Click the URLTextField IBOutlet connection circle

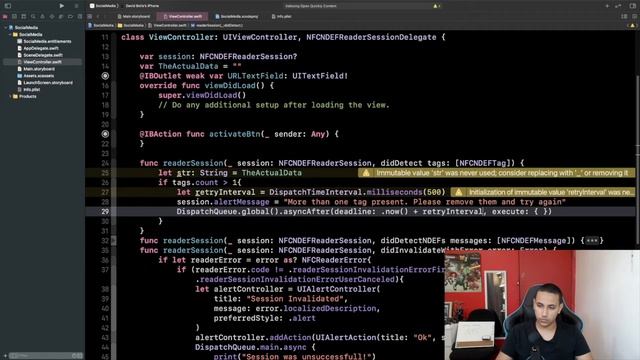[105, 76]
